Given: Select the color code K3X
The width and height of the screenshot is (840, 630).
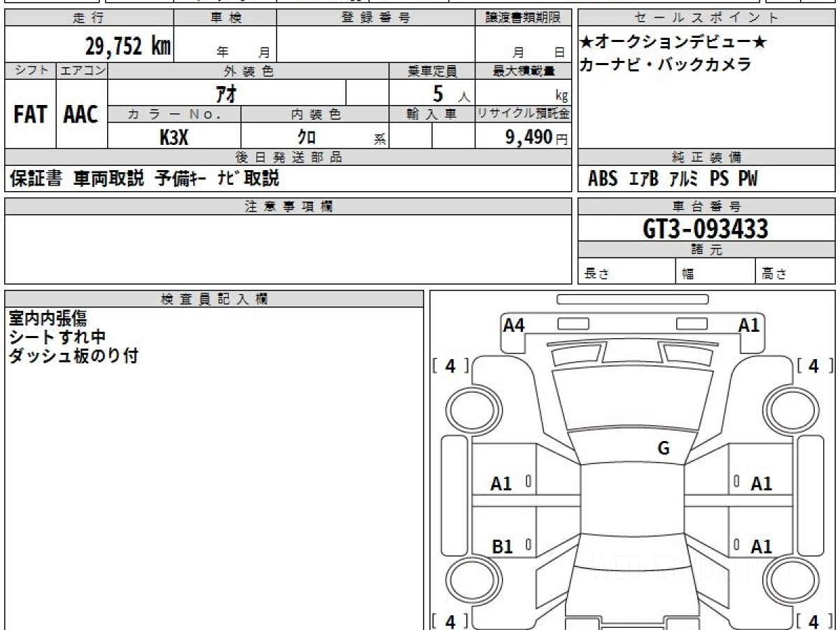Looking at the screenshot, I should coord(174,137).
